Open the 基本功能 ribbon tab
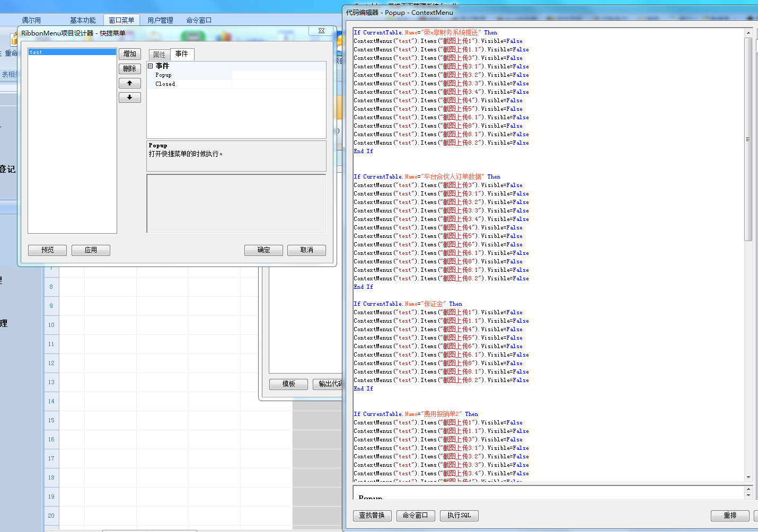Viewport: 758px width, 532px height. (83, 20)
